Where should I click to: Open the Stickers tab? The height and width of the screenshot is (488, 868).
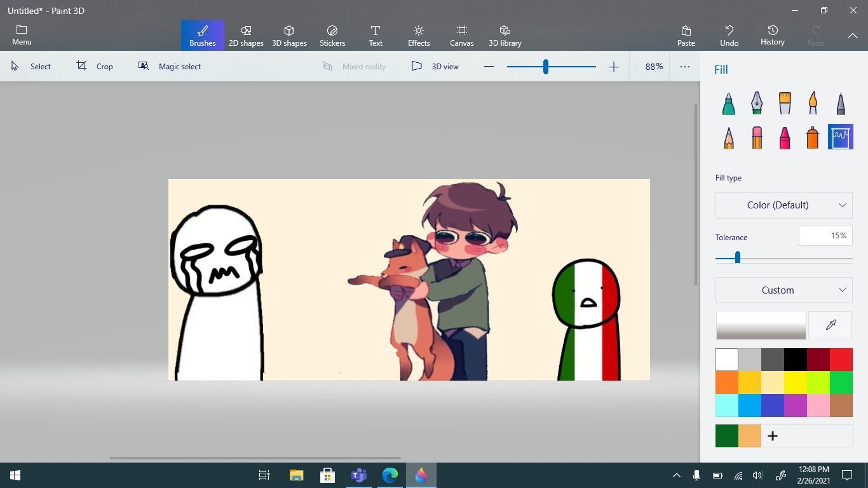[x=332, y=36]
